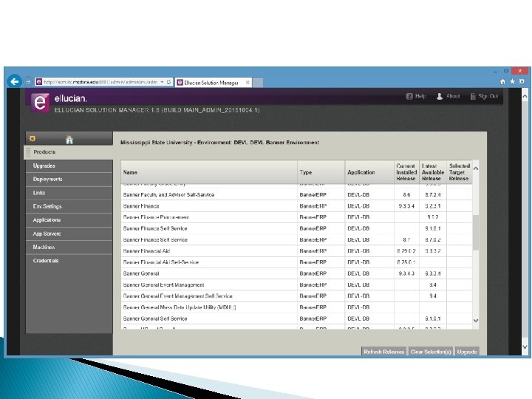Select the Banner General Self Service row

tap(296, 318)
